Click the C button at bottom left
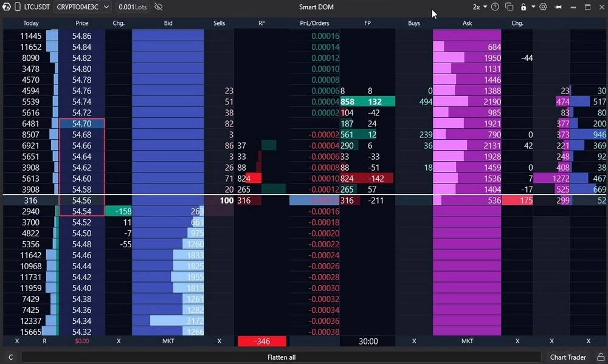The image size is (608, 364). click(10, 357)
